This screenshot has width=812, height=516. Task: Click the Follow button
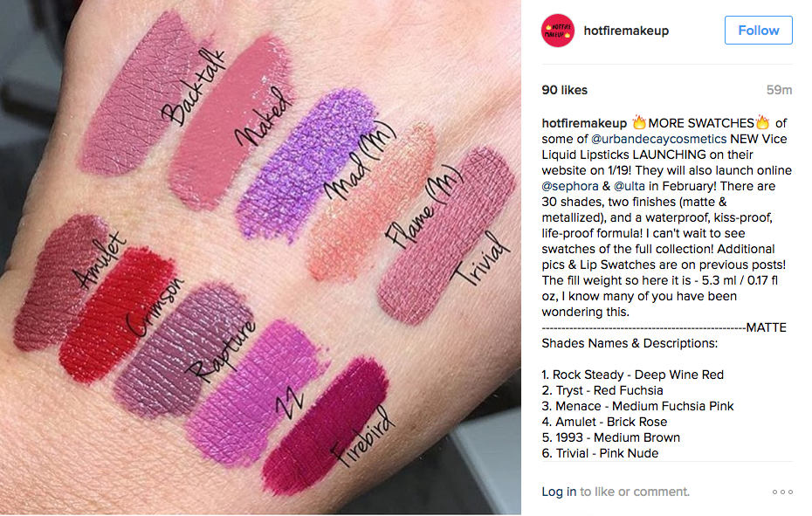pos(758,30)
